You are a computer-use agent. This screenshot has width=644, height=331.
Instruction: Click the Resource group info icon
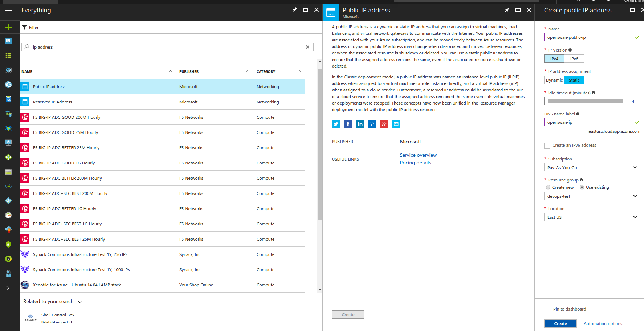[x=581, y=180]
